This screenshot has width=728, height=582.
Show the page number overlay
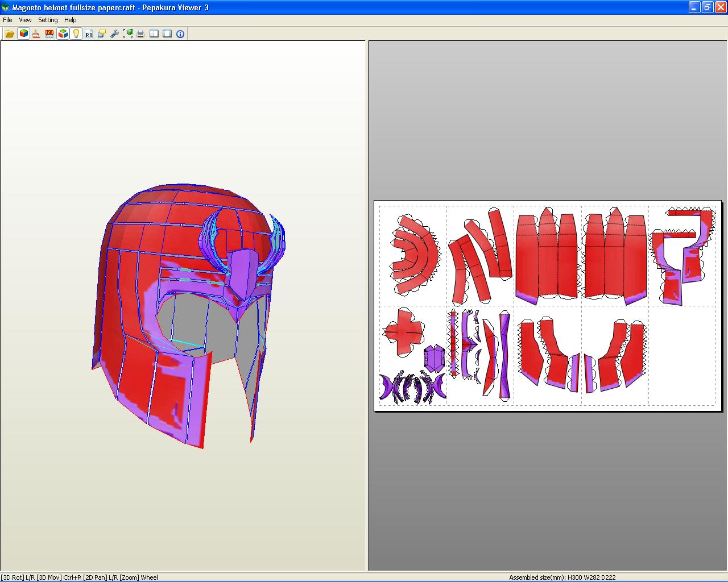[x=88, y=34]
